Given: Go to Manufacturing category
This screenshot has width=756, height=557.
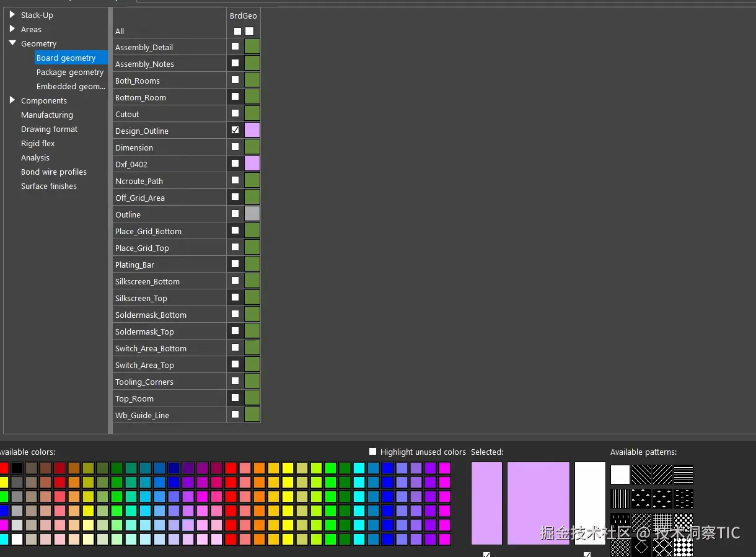Looking at the screenshot, I should [47, 115].
